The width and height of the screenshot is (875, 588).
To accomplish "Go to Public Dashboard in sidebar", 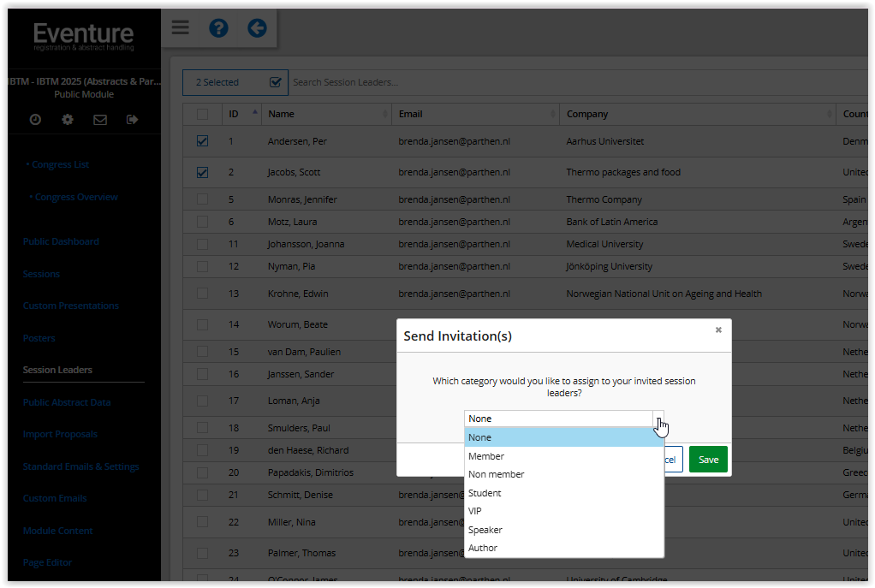I will coord(61,241).
